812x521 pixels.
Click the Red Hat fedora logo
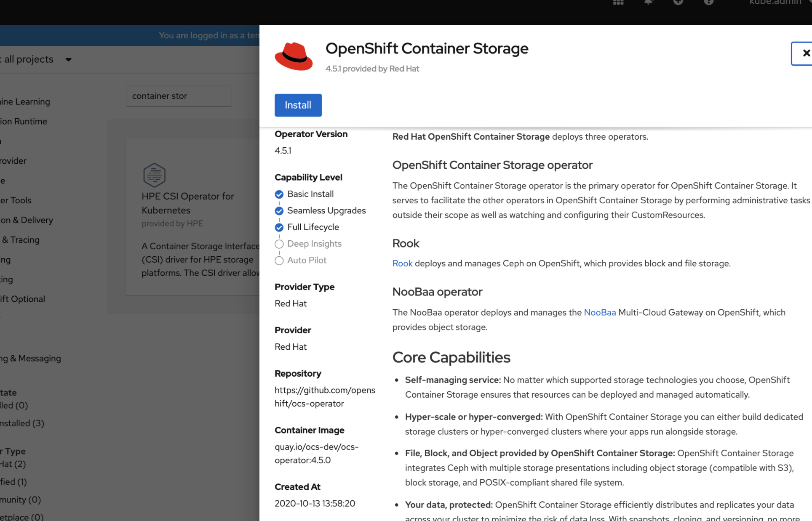point(294,56)
